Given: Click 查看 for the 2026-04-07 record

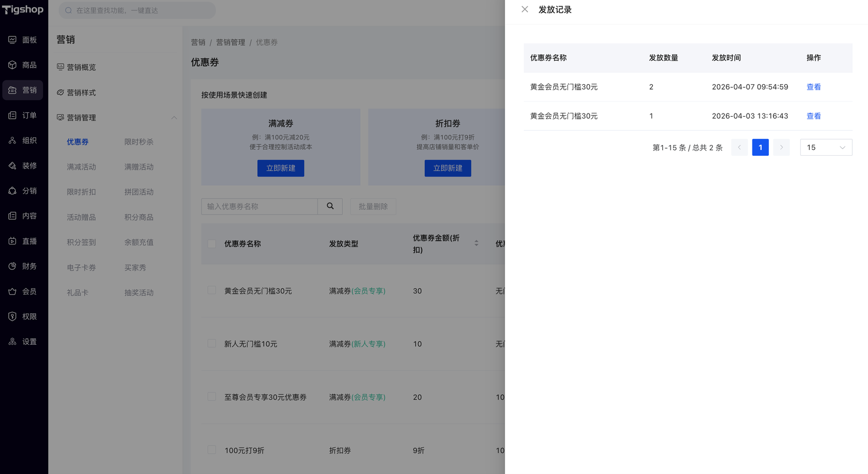Looking at the screenshot, I should pyautogui.click(x=813, y=87).
